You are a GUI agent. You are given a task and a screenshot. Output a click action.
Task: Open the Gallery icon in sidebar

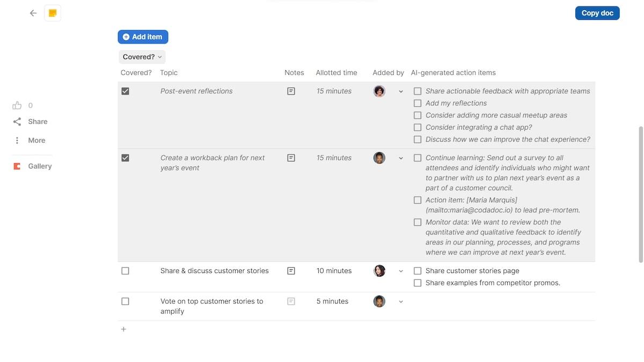click(x=17, y=166)
